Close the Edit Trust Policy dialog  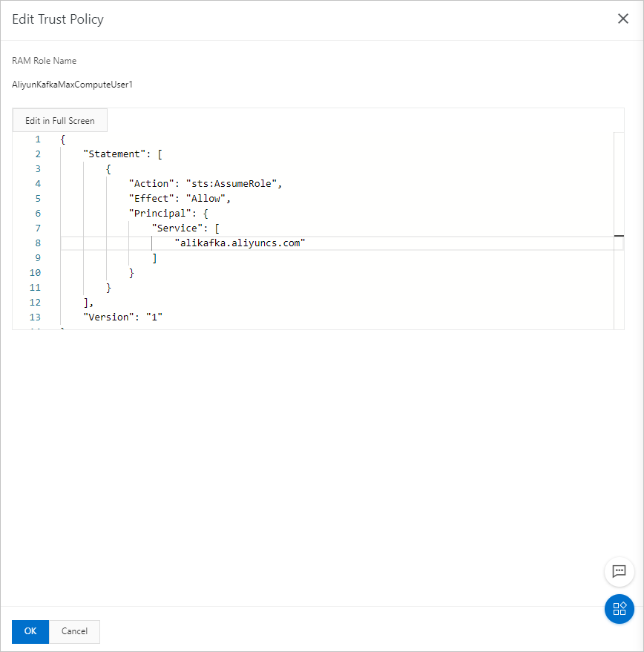tap(622, 19)
